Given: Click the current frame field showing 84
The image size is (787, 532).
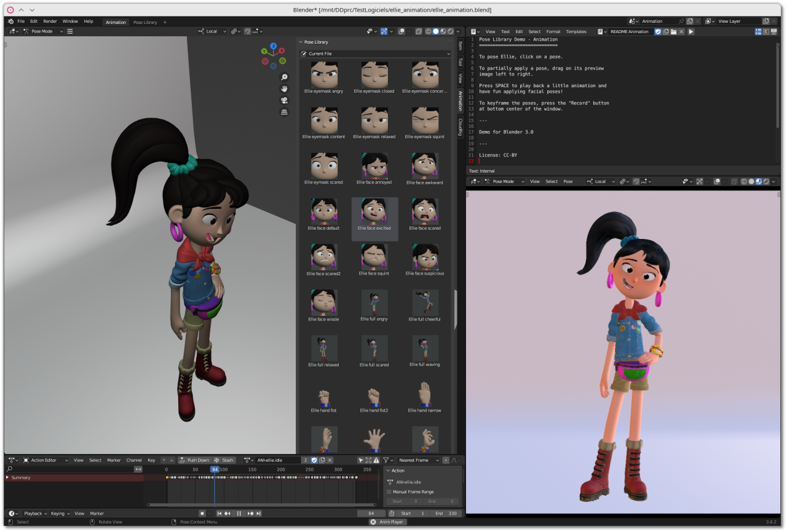Looking at the screenshot, I should [371, 514].
